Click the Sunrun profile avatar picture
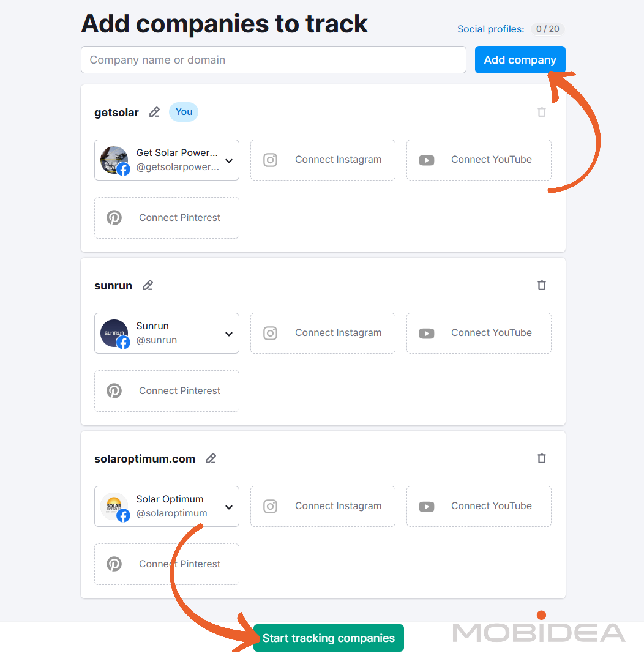This screenshot has width=644, height=656. click(114, 333)
